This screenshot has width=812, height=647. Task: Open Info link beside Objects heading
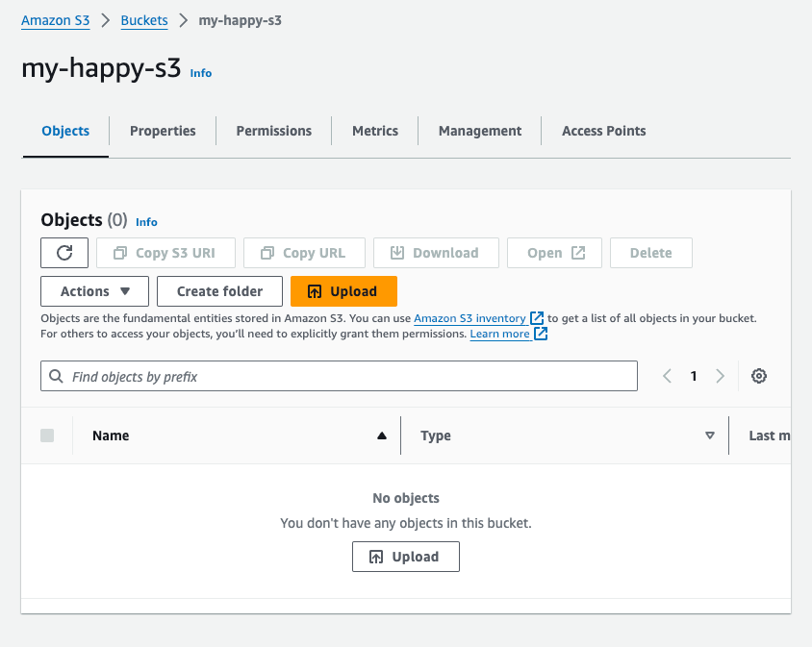pyautogui.click(x=146, y=222)
